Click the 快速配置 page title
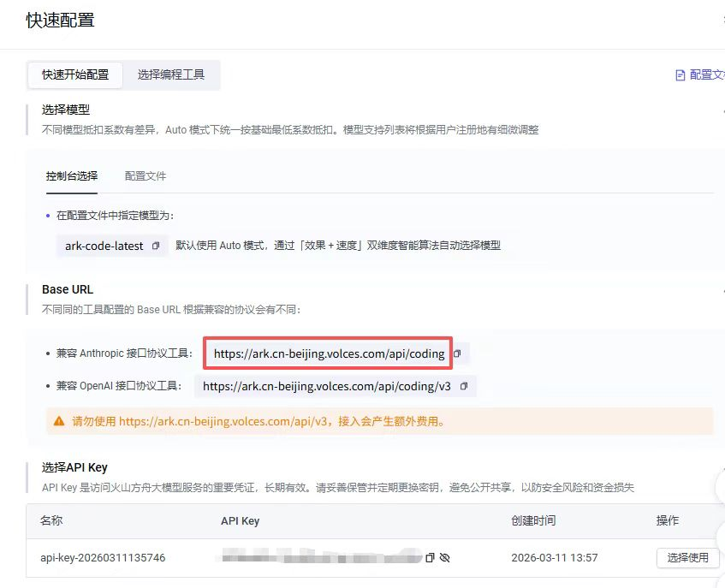Image resolution: width=725 pixels, height=588 pixels. click(60, 21)
